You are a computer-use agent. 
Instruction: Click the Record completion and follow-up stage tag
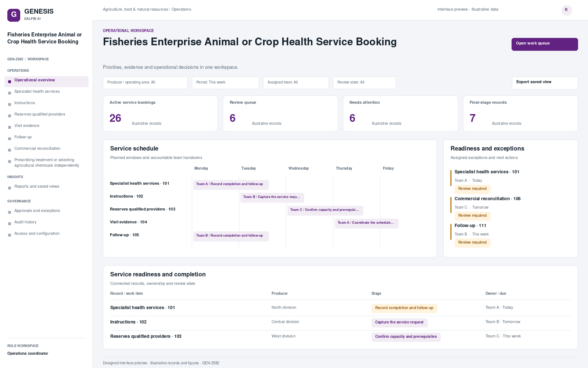click(x=404, y=308)
